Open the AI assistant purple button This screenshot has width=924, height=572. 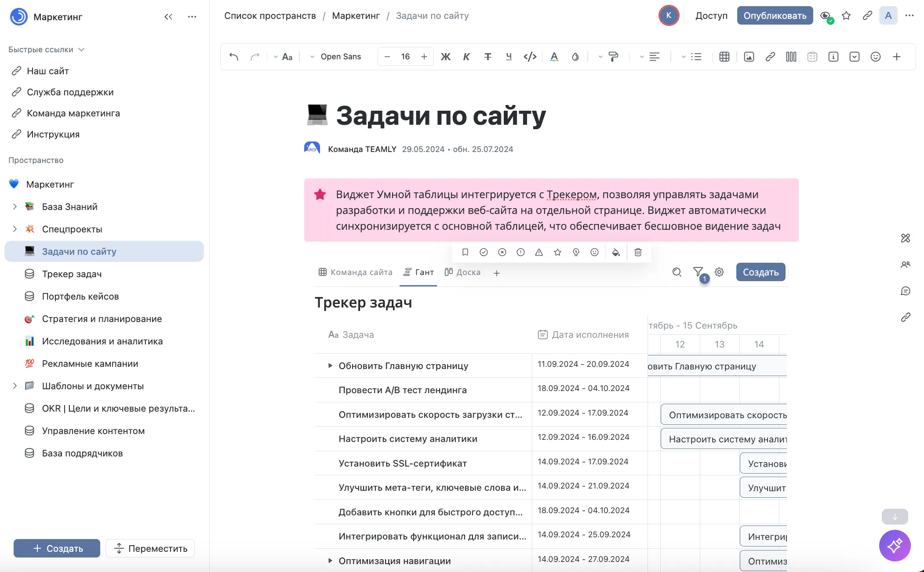pyautogui.click(x=895, y=546)
